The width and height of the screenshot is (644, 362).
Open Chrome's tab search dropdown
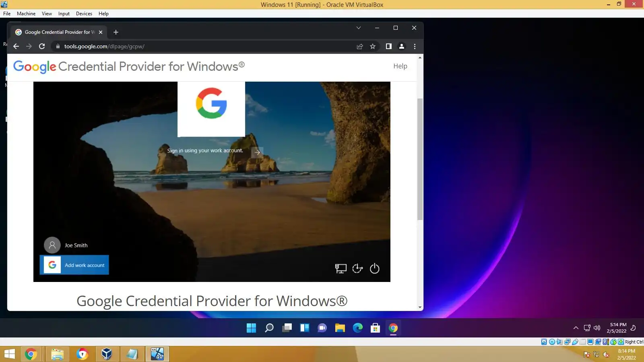click(358, 28)
